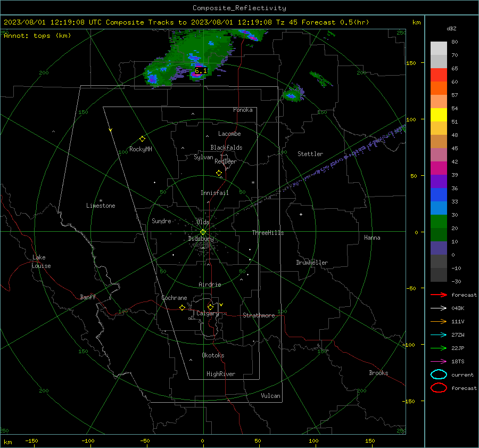This screenshot has width=479, height=448.
Task: Click the ThreeHills city label
Action: point(268,233)
